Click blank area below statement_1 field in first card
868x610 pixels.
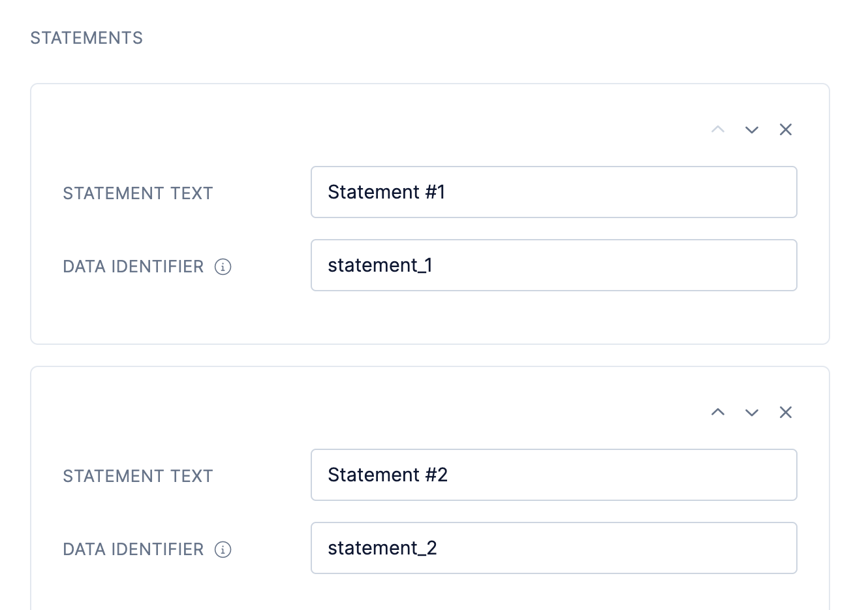coord(429,317)
